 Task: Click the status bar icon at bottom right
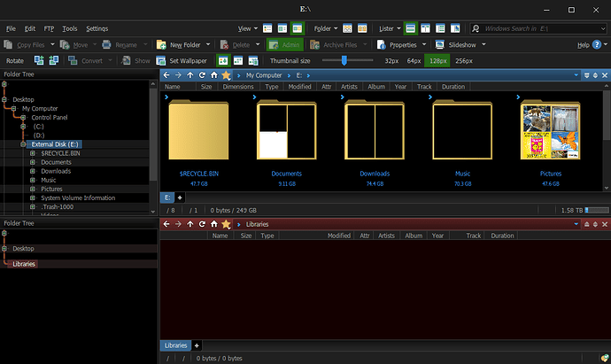(x=605, y=358)
